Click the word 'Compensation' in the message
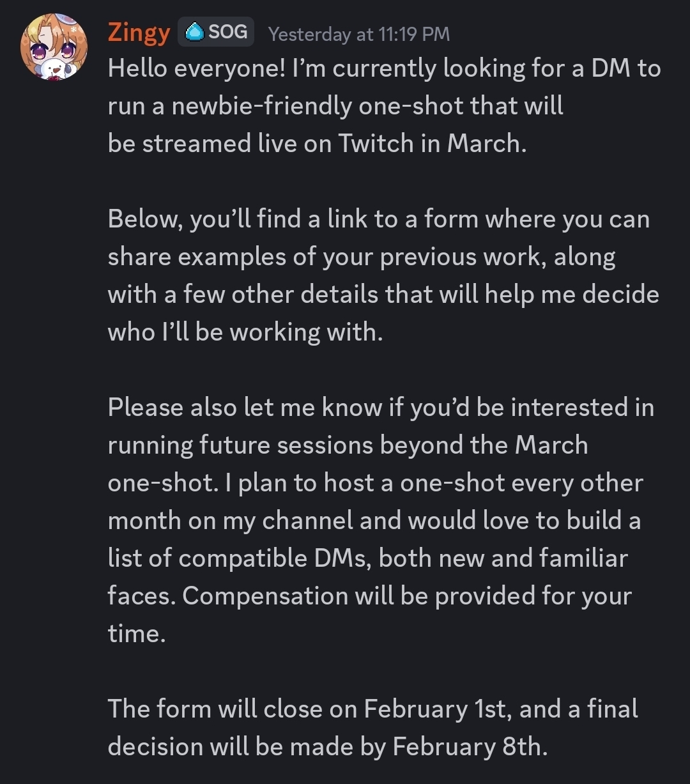Screen dimensions: 690x784 264,596
